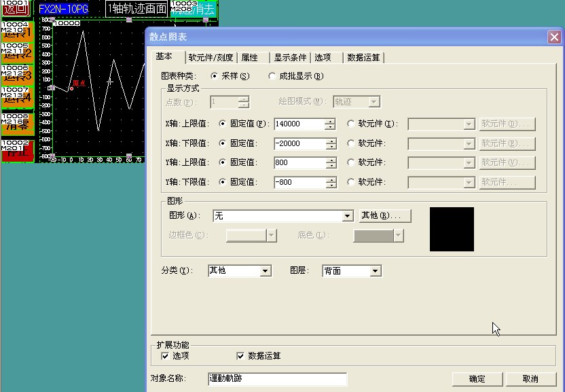Open the 图形 shape dropdown
The width and height of the screenshot is (565, 392).
tap(347, 216)
